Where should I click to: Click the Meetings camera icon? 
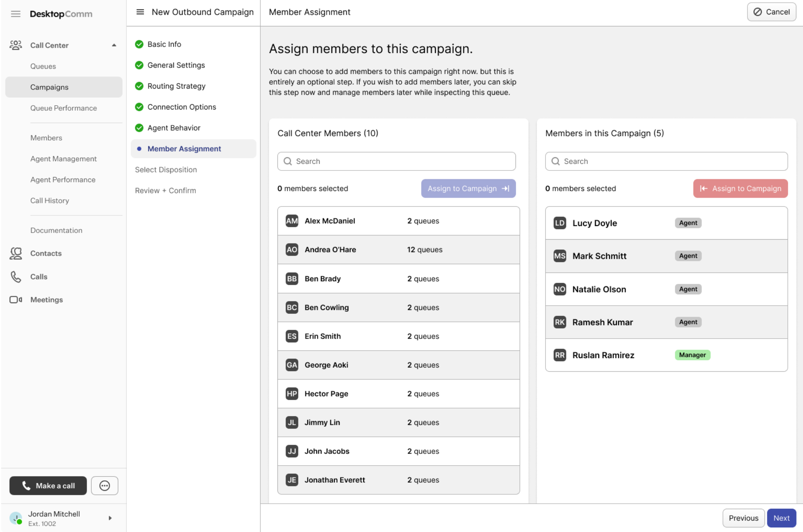(x=16, y=299)
